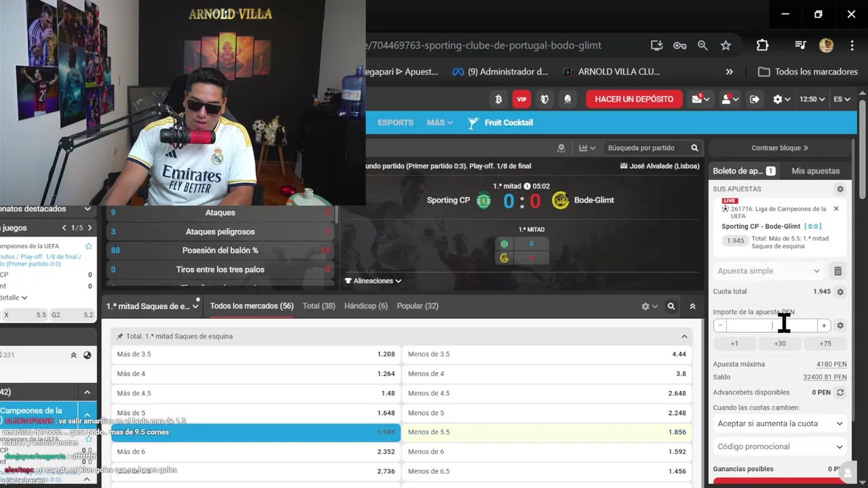Add +75 to the stake
The image size is (868, 488).
(x=825, y=344)
